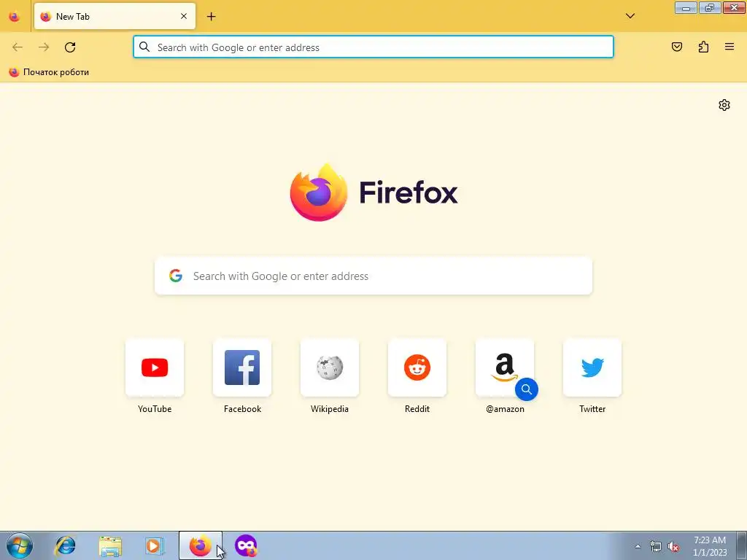747x560 pixels.
Task: Click the Google G logo in search box
Action: (x=176, y=276)
